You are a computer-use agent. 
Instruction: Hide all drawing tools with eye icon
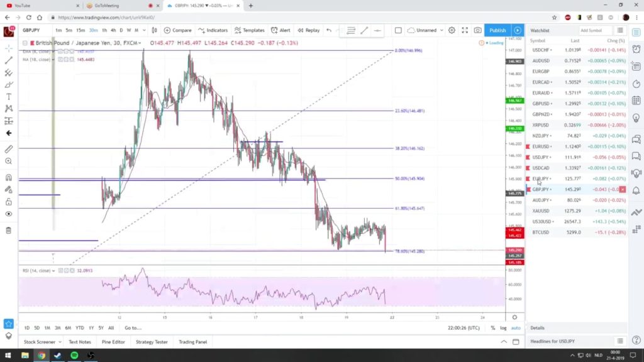[x=9, y=214]
